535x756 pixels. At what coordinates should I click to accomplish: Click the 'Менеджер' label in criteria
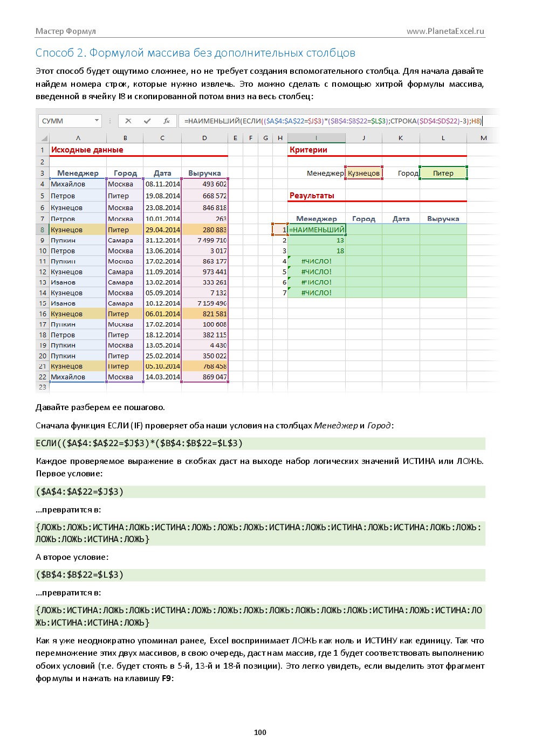tap(325, 173)
